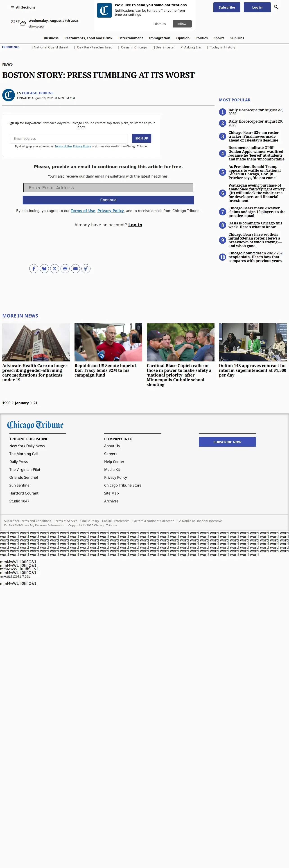Open the Immigration section

pyautogui.click(x=160, y=38)
